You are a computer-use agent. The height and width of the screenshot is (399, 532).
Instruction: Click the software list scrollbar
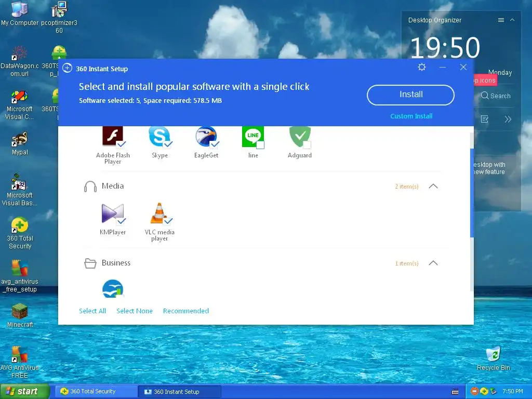click(472, 193)
